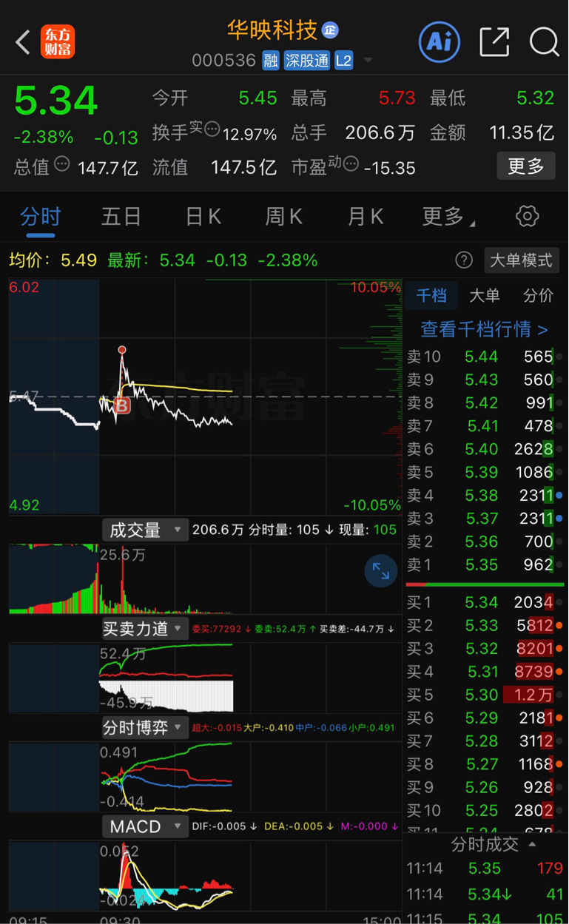Open the Ai assistant icon
569x924 pixels.
(440, 41)
